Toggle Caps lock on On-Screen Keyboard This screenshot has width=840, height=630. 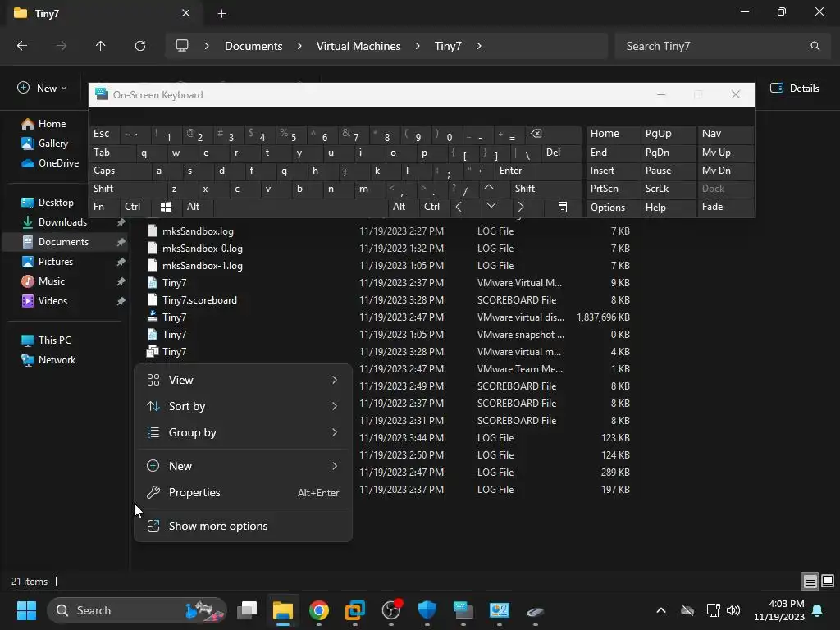click(x=119, y=171)
